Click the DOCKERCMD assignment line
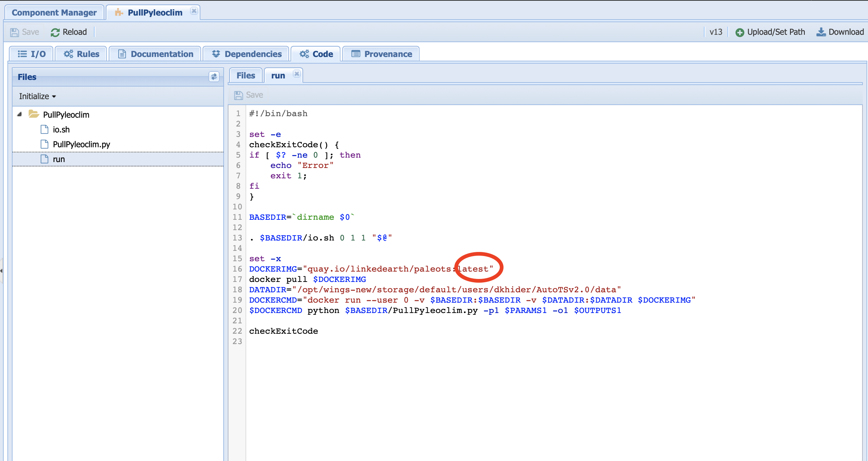 [x=472, y=300]
